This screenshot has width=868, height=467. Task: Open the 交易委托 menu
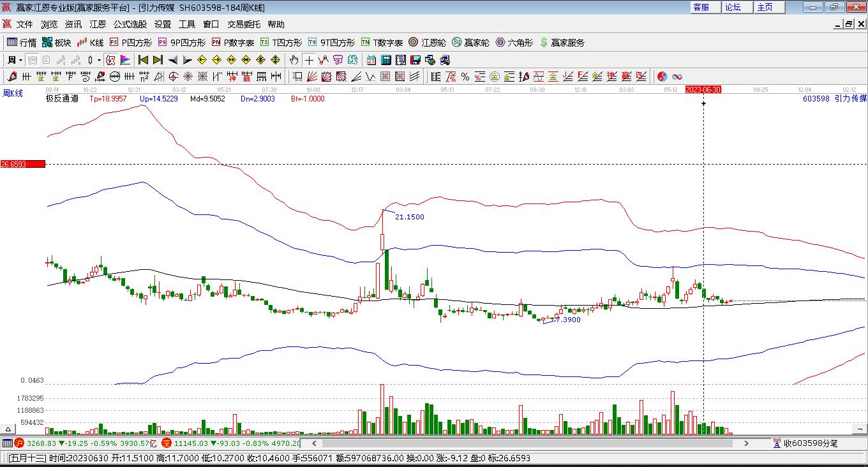[x=244, y=24]
